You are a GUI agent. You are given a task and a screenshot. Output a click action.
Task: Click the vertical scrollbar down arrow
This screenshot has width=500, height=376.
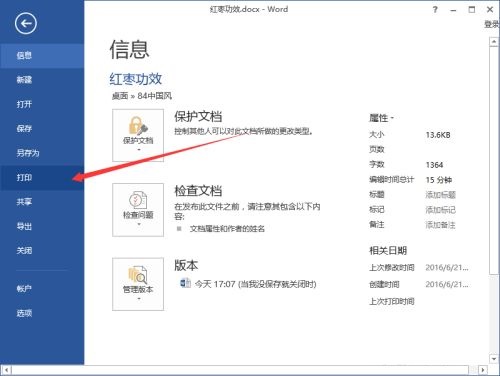click(x=494, y=359)
